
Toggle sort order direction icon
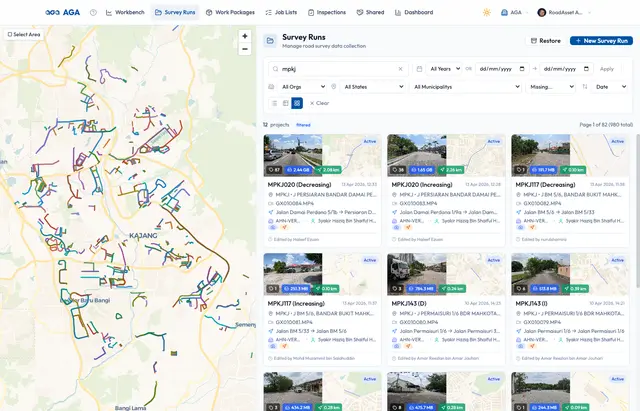585,87
